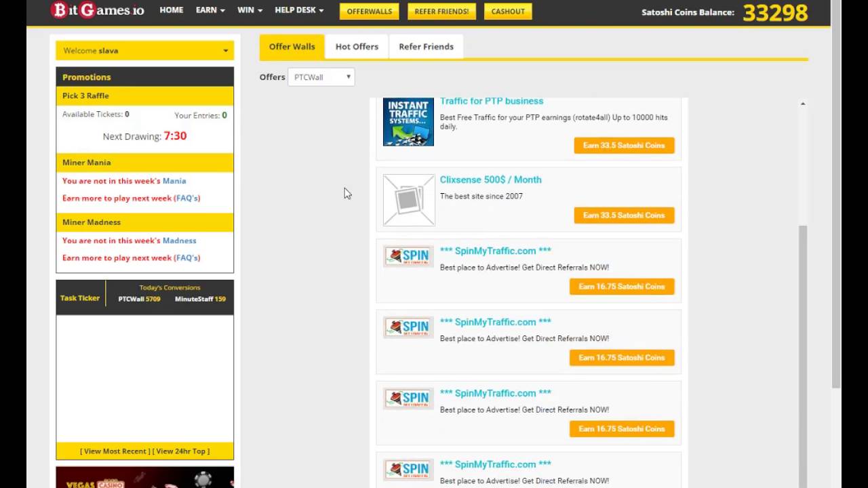Image resolution: width=868 pixels, height=488 pixels.
Task: Click the OFFERWALLS button
Action: [x=370, y=11]
